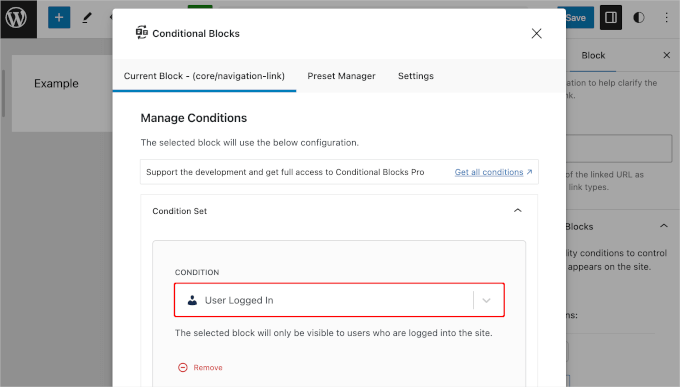Open the Styles half-circle icon
The width and height of the screenshot is (680, 387).
639,18
